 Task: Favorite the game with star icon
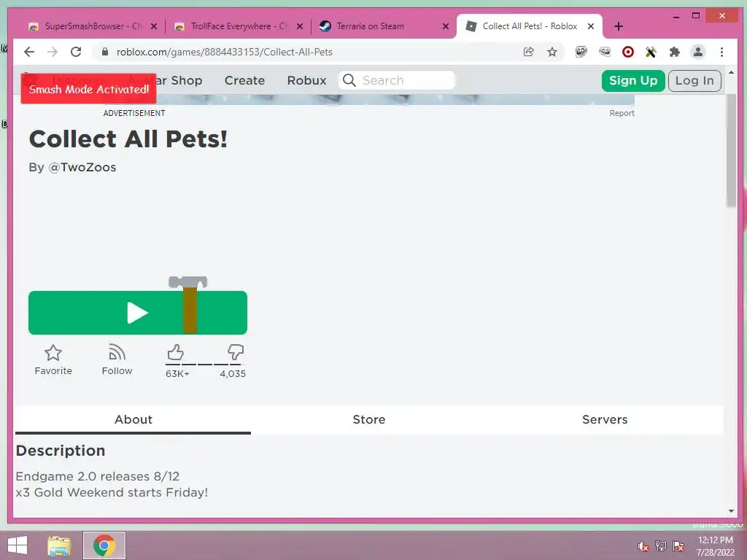(x=53, y=360)
